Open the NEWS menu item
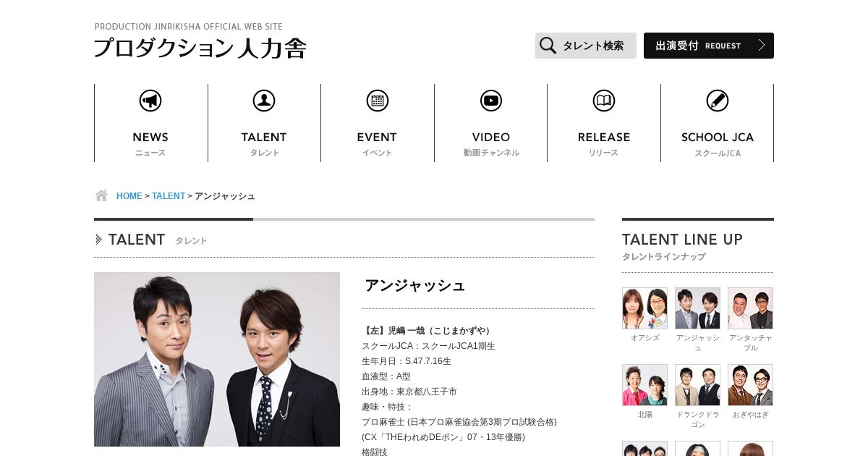868x456 pixels. [151, 123]
